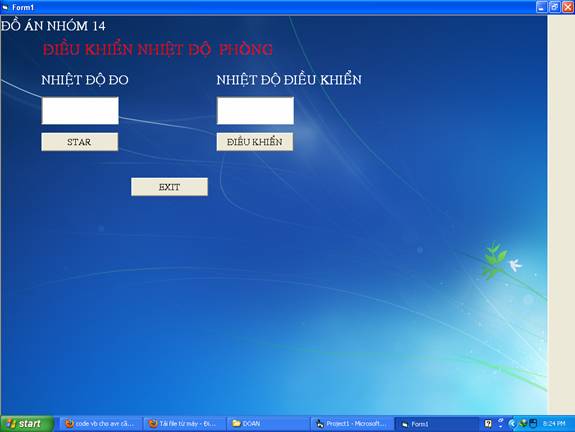This screenshot has height=432, width=575.
Task: Click the STAR button
Action: pyautogui.click(x=80, y=142)
